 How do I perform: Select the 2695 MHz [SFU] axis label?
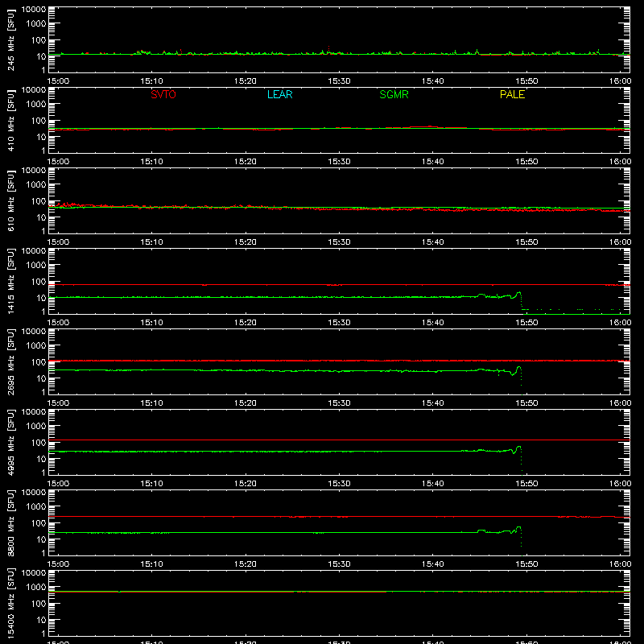10,361
